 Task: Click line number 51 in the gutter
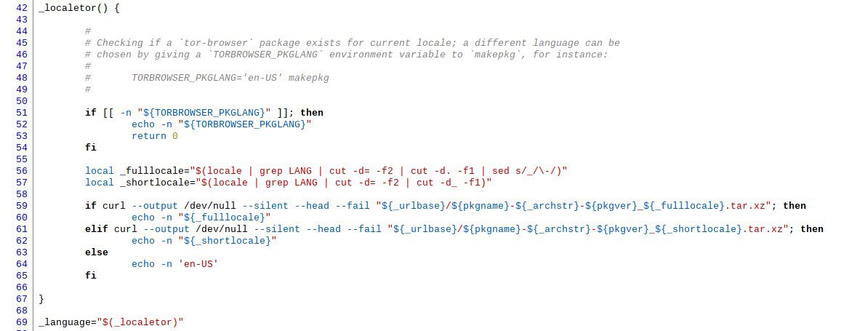(x=22, y=113)
